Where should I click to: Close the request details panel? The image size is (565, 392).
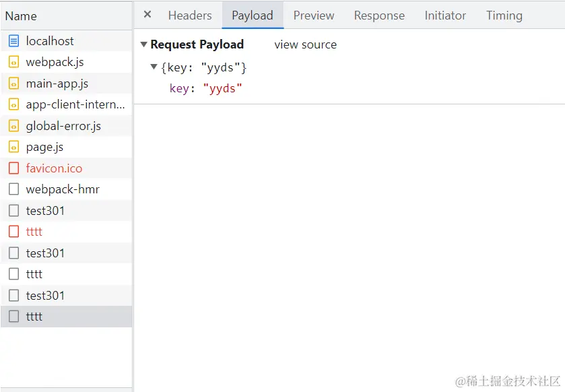[147, 14]
